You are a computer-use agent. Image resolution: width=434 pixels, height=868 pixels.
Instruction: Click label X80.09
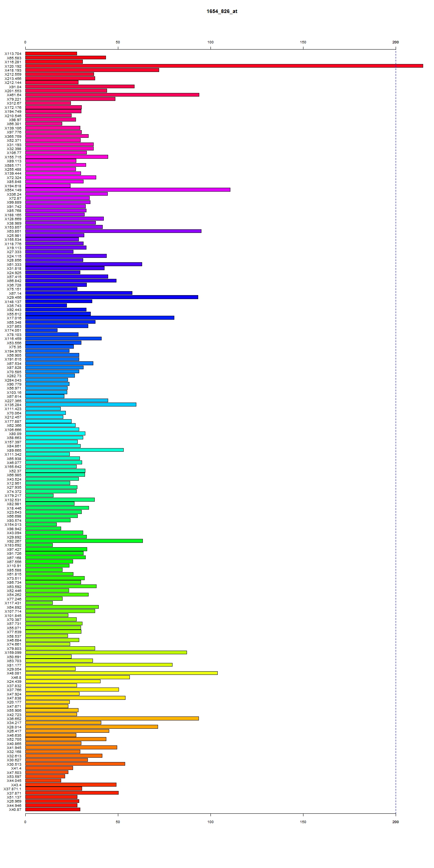pyautogui.click(x=15, y=434)
